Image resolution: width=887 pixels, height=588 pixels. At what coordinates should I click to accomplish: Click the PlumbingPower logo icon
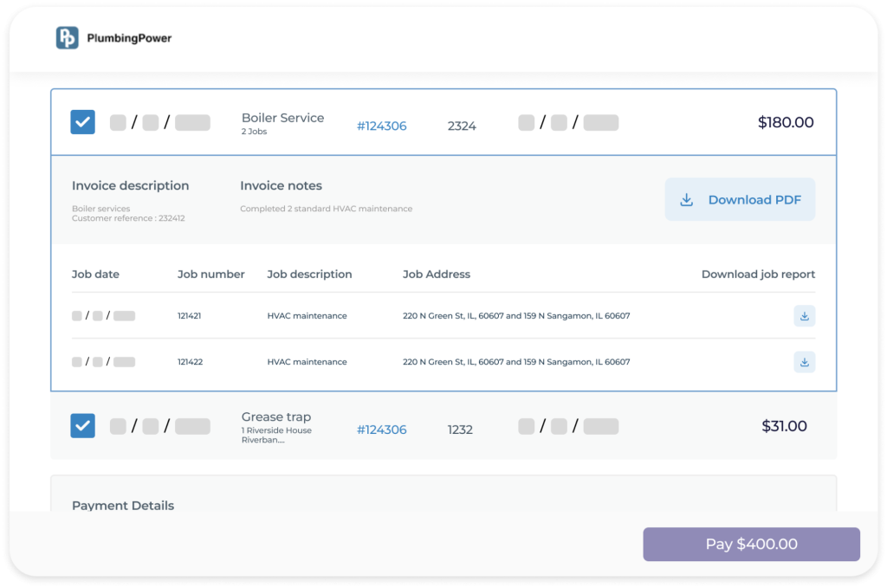click(x=67, y=38)
